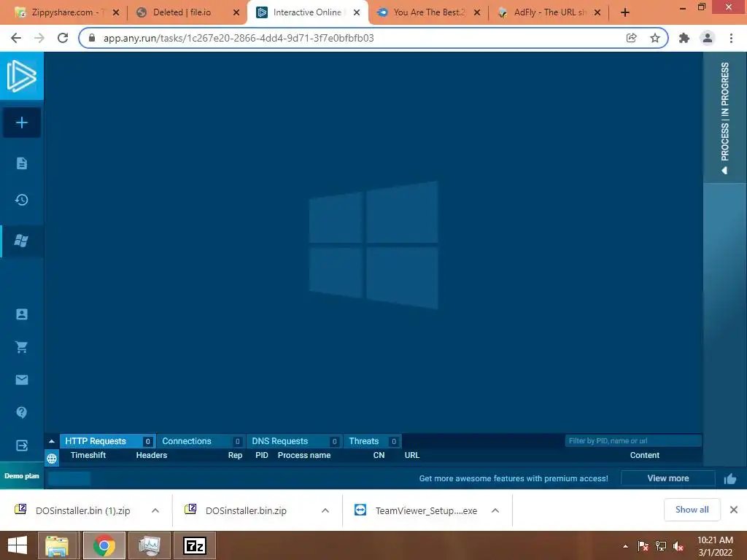Image resolution: width=747 pixels, height=560 pixels.
Task: Click the muted volume tray icon
Action: (678, 546)
